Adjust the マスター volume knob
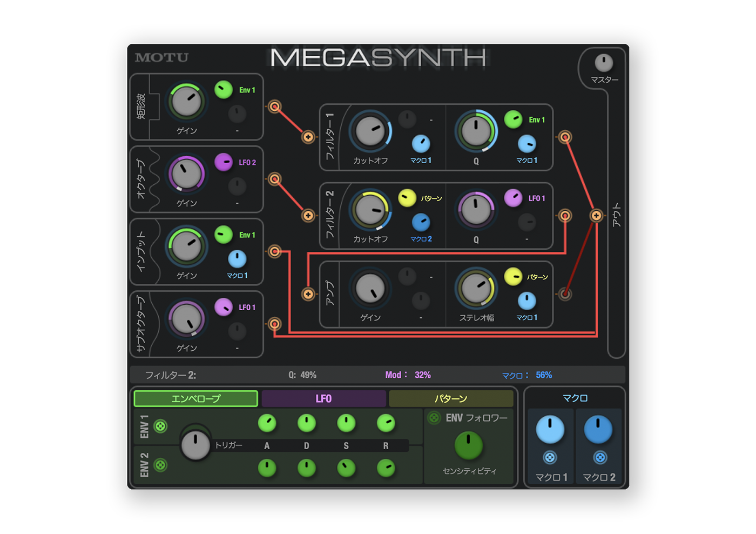 [x=604, y=63]
